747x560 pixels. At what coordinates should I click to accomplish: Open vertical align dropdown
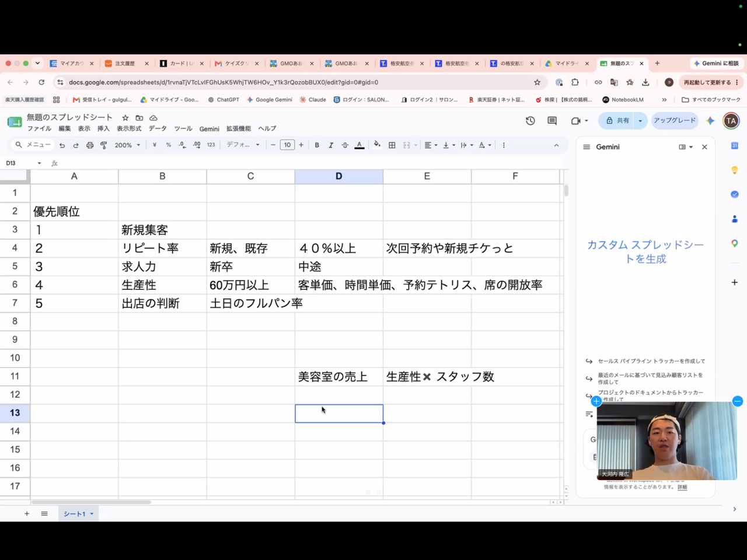449,145
